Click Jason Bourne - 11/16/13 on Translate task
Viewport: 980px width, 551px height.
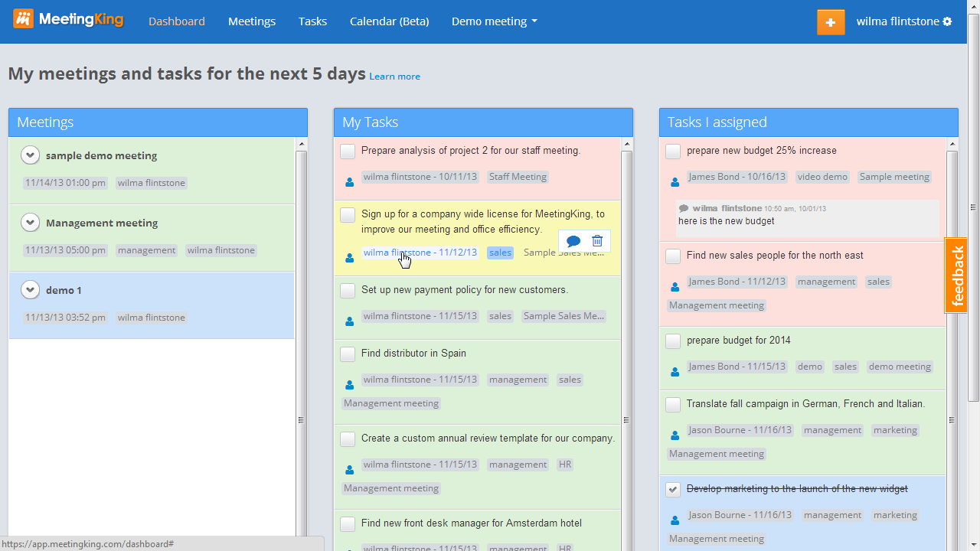[740, 430]
